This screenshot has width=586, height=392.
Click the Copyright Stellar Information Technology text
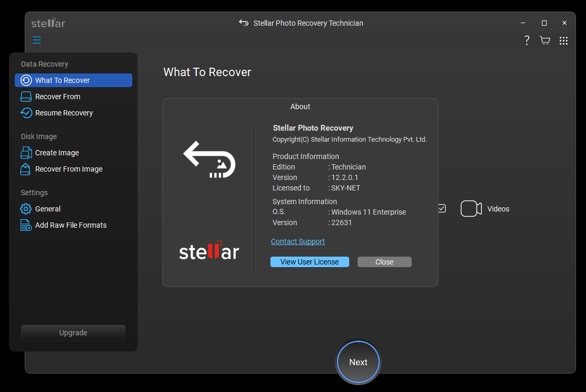click(x=349, y=139)
